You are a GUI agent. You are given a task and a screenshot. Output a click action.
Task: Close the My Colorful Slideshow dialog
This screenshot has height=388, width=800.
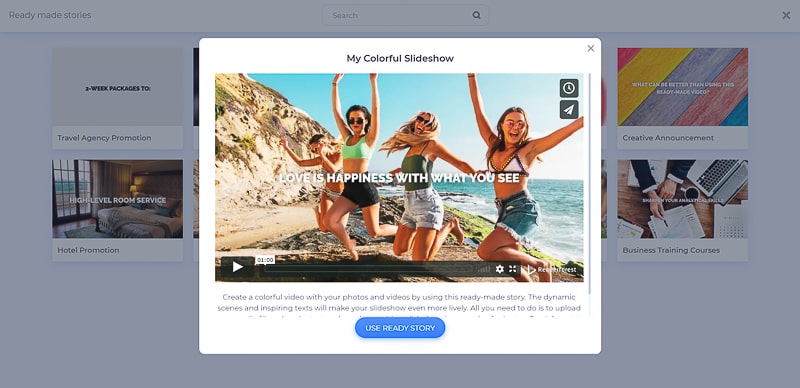[x=591, y=48]
